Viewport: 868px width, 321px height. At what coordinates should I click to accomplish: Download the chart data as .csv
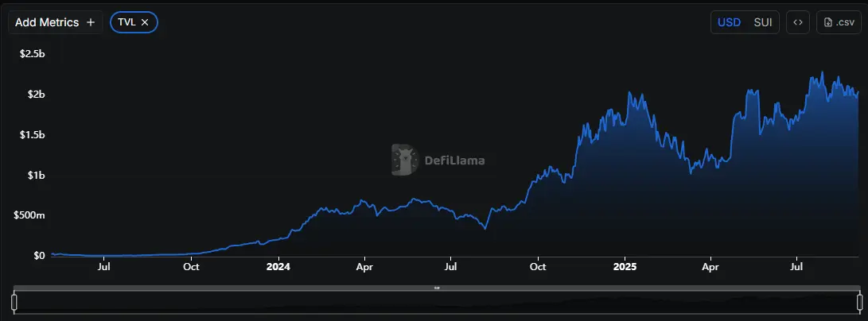[839, 22]
